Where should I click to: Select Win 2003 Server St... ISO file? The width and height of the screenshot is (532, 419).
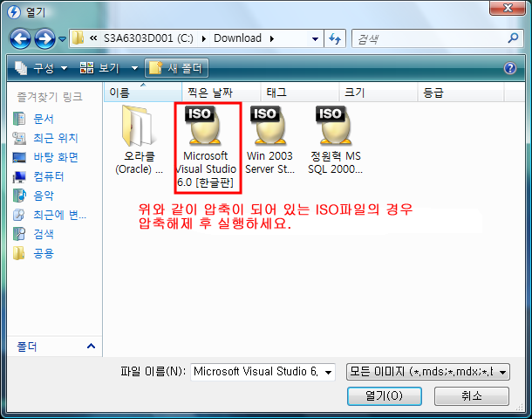(x=269, y=140)
